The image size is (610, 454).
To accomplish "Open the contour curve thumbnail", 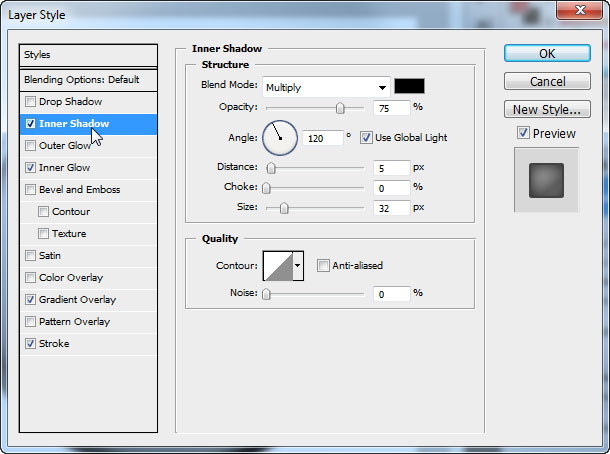I will 277,266.
